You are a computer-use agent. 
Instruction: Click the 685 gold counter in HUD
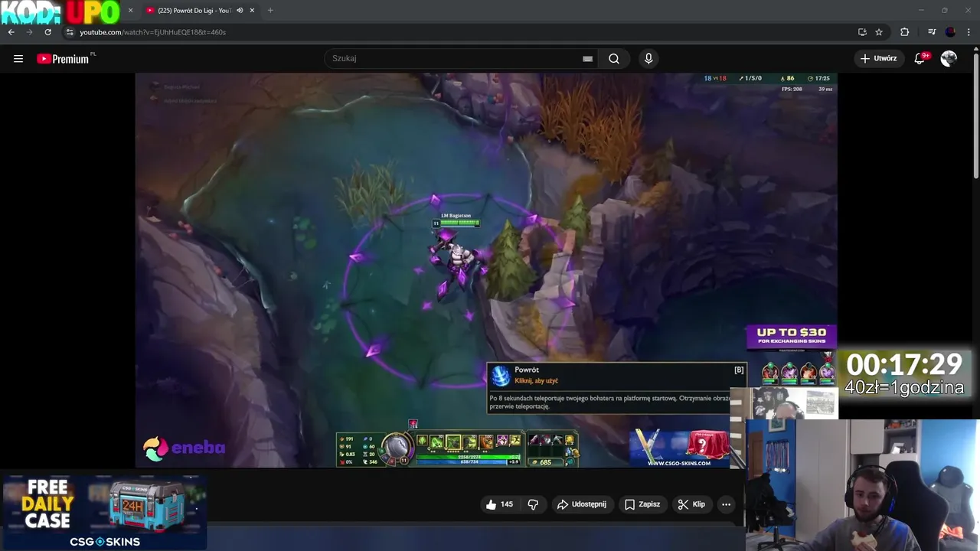pos(546,462)
